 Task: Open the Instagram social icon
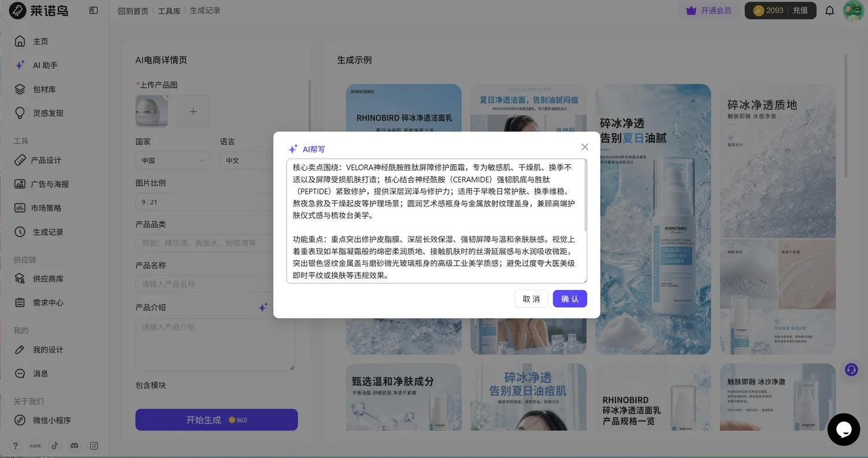94,446
